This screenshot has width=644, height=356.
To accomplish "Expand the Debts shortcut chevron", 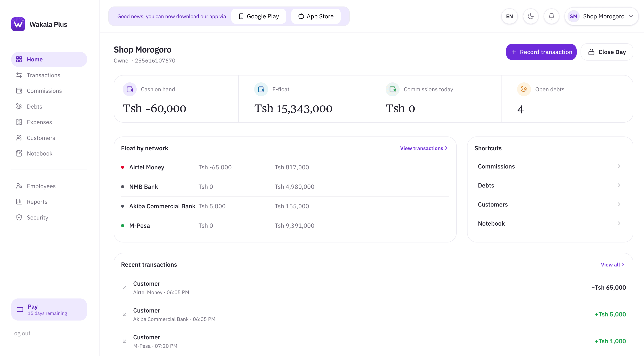I will point(619,186).
